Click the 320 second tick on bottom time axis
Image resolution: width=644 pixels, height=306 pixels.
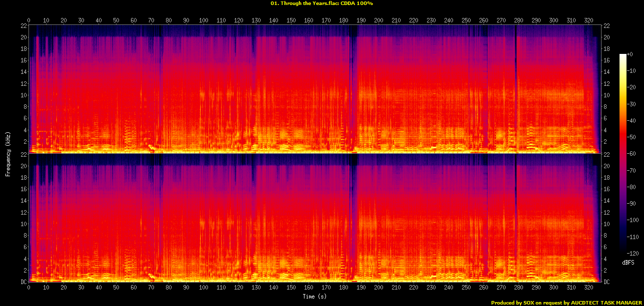(588, 288)
